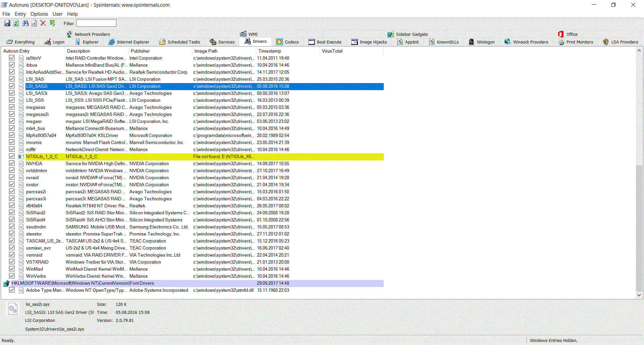
Task: Switch to the Services tab
Action: click(222, 42)
